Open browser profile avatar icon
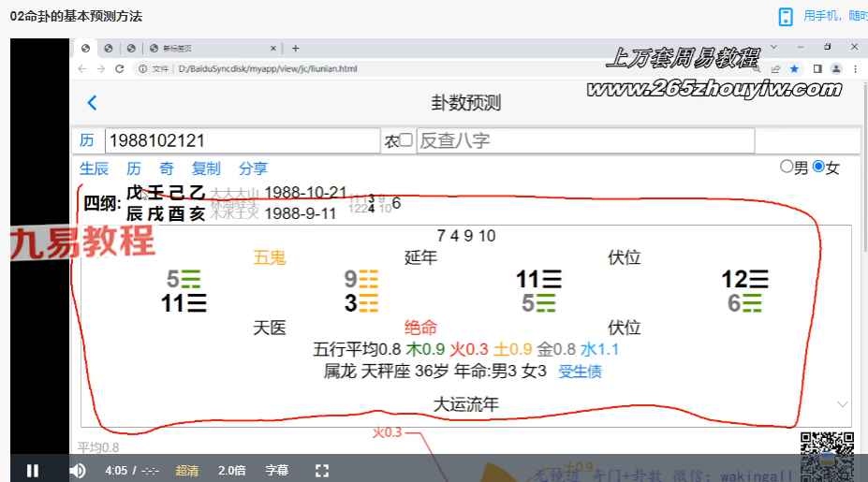Viewport: 868px width, 482px height. tap(835, 68)
